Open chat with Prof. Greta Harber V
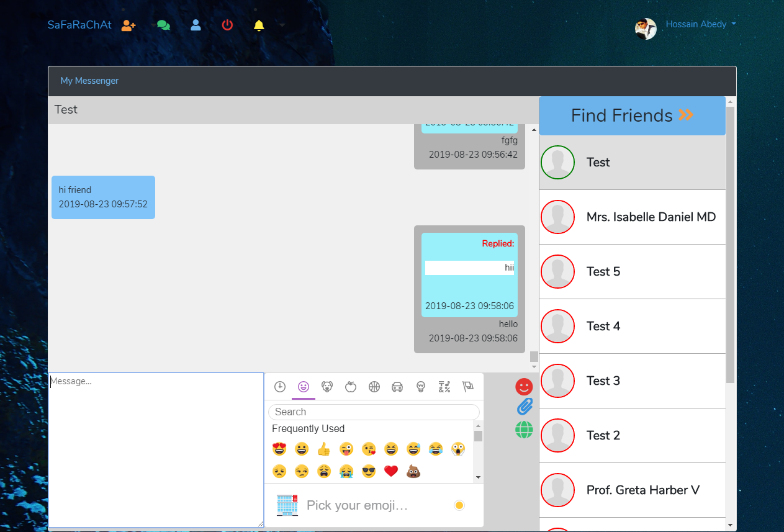784x532 pixels. pyautogui.click(x=633, y=490)
